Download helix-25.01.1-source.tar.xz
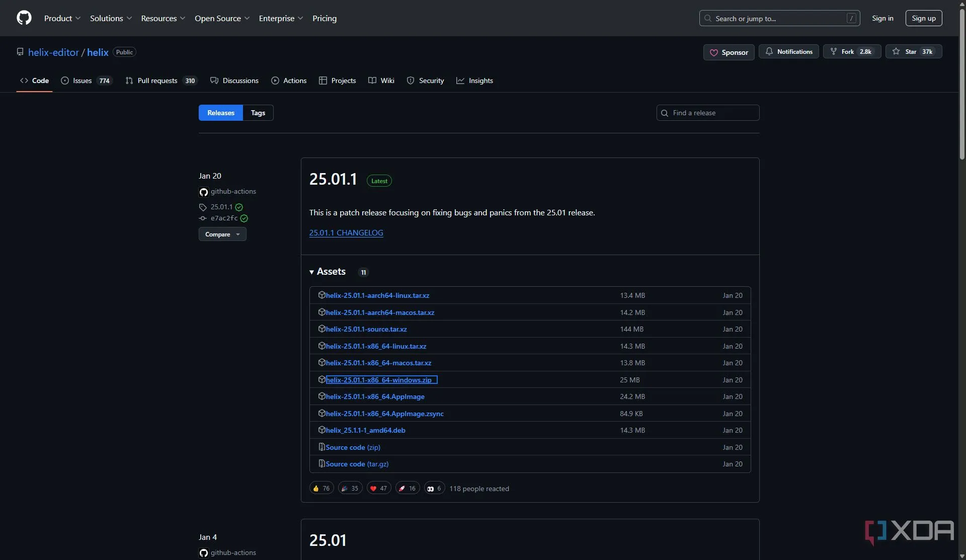This screenshot has width=966, height=560. [x=366, y=329]
